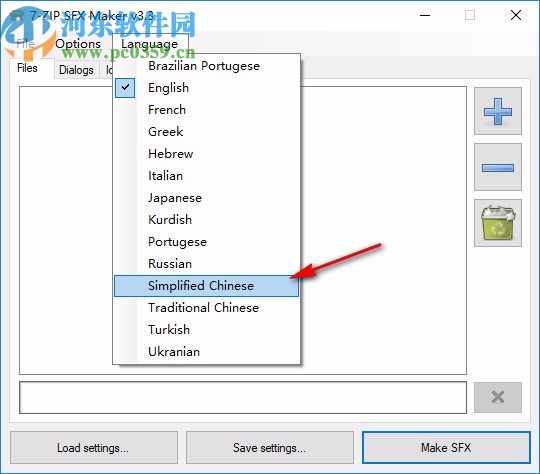This screenshot has height=474, width=540.
Task: Choose Turkish from the Language menu
Action: pos(206,330)
